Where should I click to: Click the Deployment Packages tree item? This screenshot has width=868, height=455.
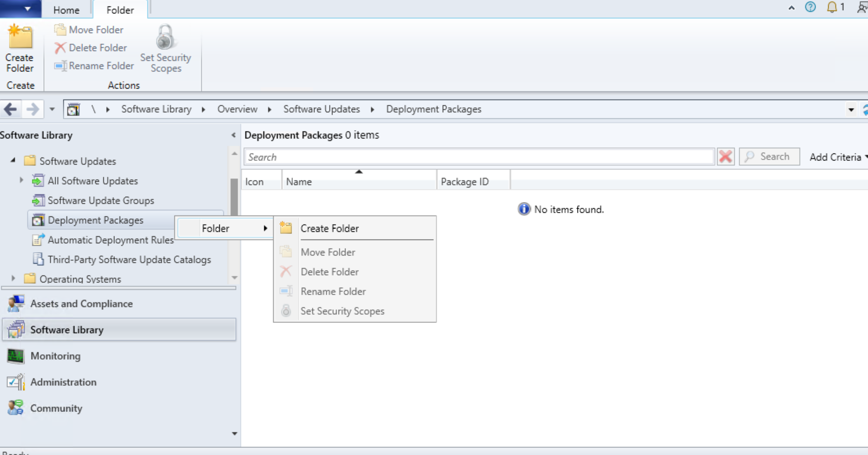tap(95, 220)
